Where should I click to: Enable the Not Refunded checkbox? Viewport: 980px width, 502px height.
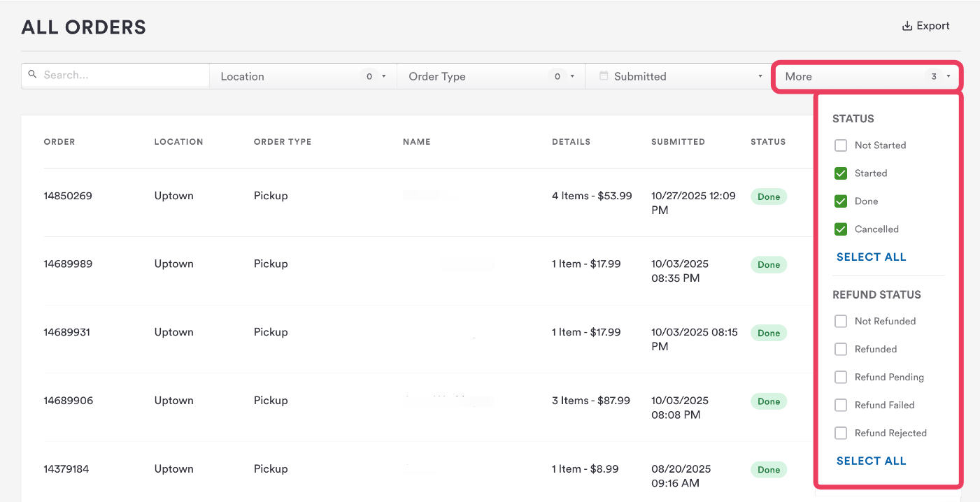click(841, 322)
